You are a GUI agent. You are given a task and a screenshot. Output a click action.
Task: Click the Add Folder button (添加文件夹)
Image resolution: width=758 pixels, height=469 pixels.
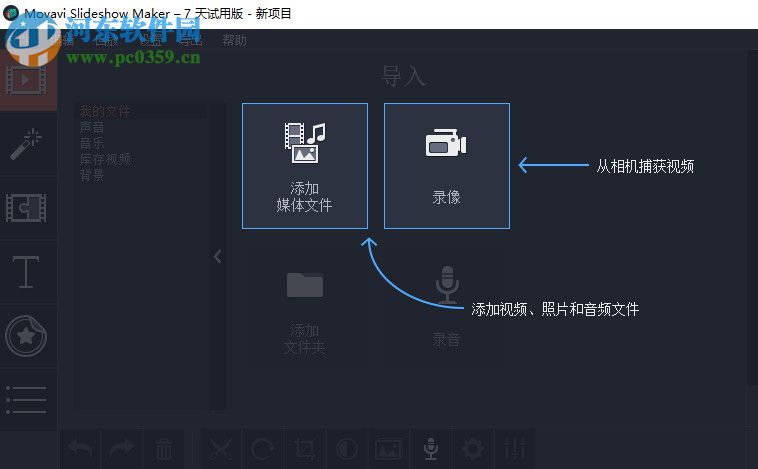point(305,308)
